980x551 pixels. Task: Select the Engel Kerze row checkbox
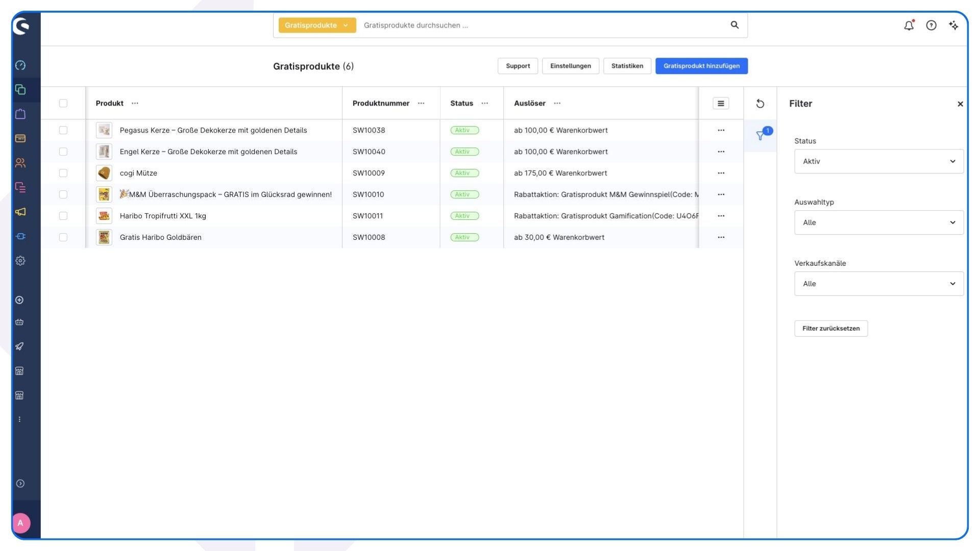point(63,152)
